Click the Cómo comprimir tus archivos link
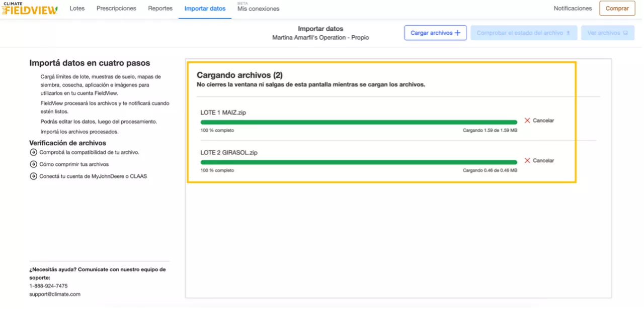Image resolution: width=644 pixels, height=309 pixels. coord(74,164)
